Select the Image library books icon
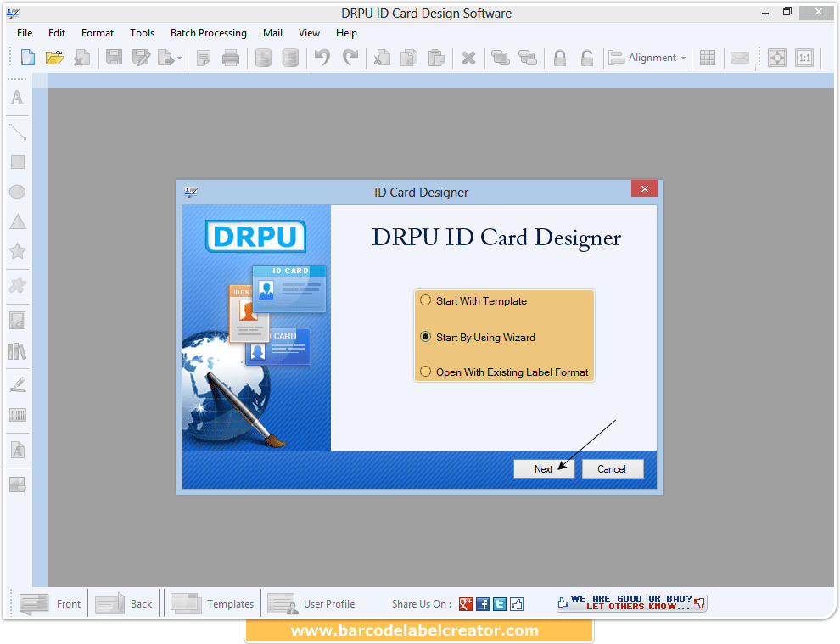The width and height of the screenshot is (840, 644). 18,351
